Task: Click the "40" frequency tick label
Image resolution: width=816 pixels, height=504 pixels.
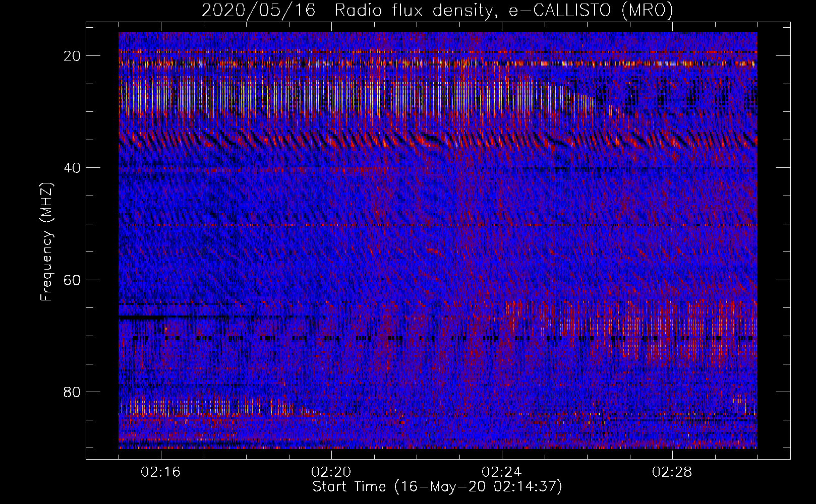Action: [73, 168]
